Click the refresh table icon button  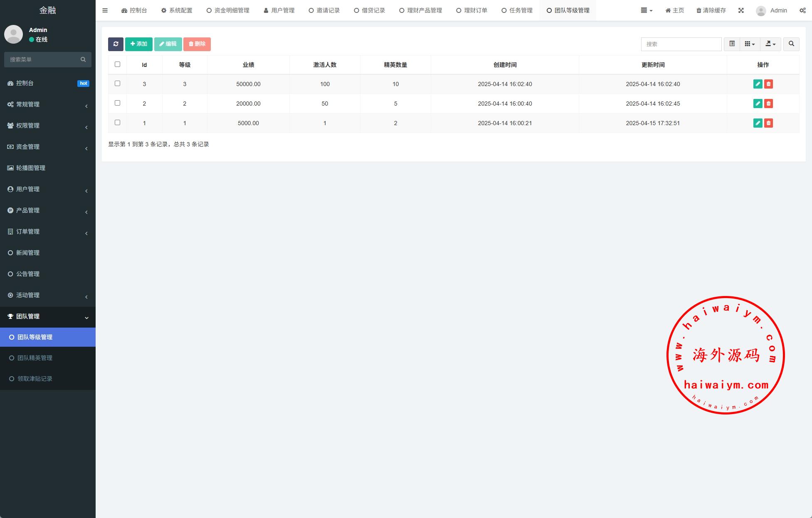click(116, 44)
